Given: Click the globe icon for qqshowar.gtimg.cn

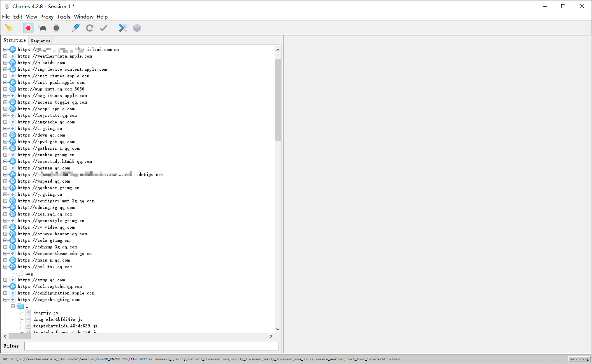Looking at the screenshot, I should point(13,188).
